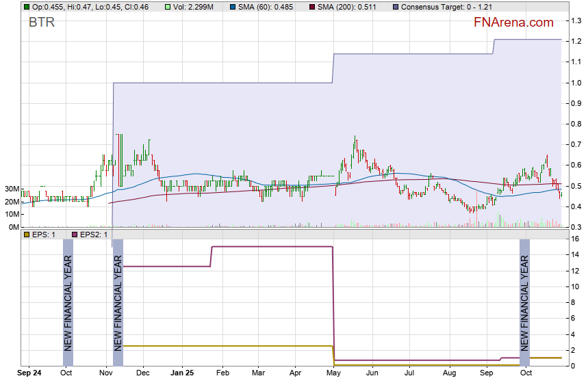Image resolution: width=588 pixels, height=387 pixels.
Task: Select the SMA (200): 0.511 legend label
Action: coord(345,7)
